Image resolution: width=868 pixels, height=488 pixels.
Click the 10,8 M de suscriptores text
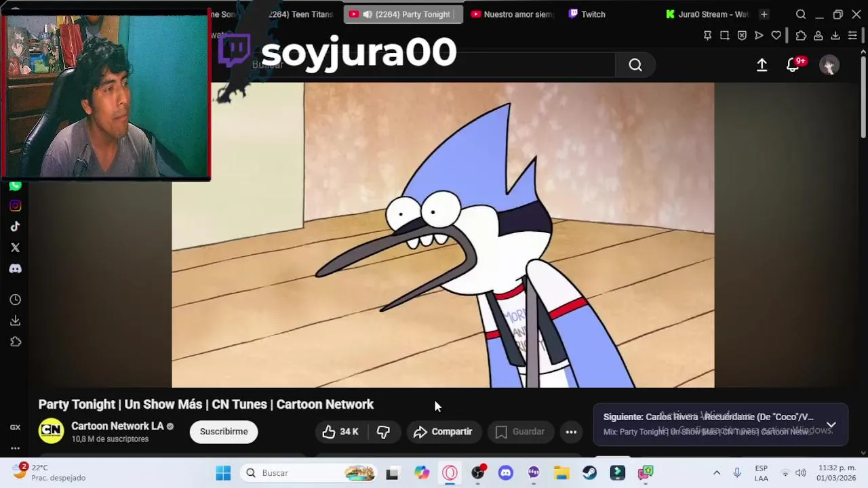point(110,439)
